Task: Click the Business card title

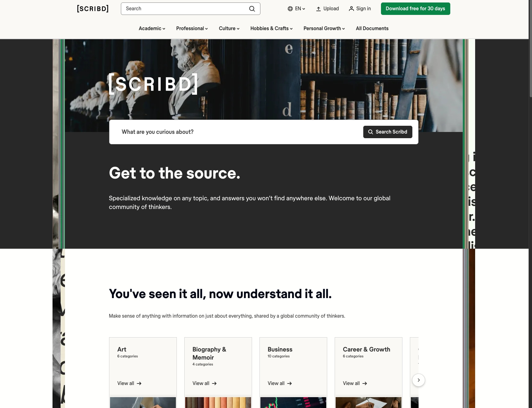Action: 280,349
